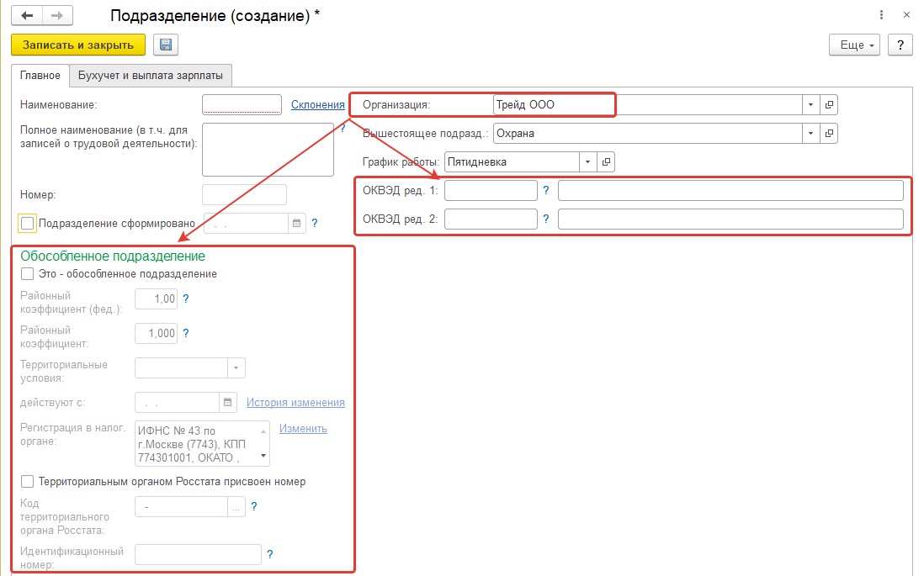Select the Главное tab
This screenshot has height=576, width=924.
coord(40,76)
